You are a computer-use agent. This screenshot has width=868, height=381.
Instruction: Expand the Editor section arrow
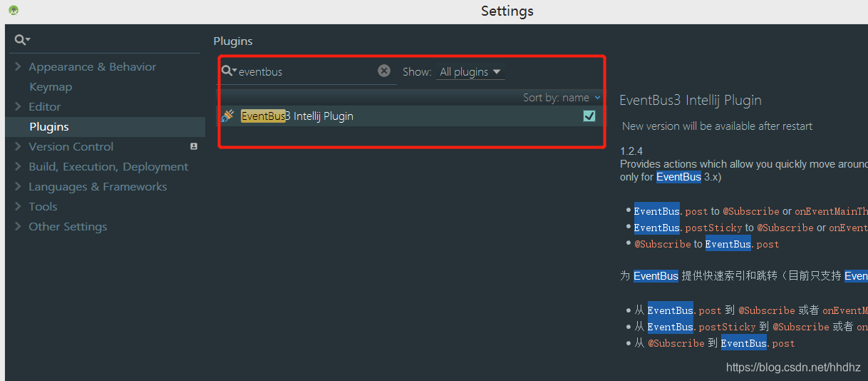(18, 106)
